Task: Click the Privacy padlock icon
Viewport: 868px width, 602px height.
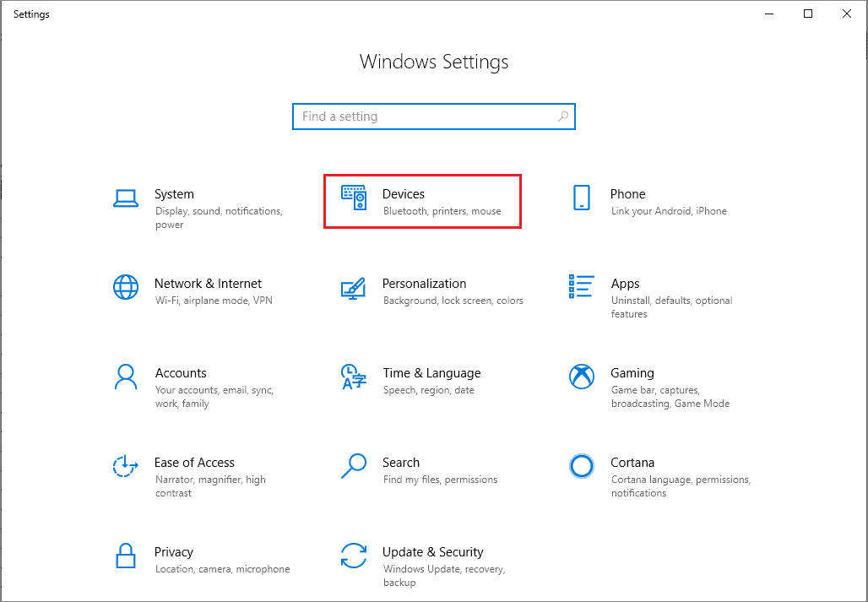Action: (x=126, y=556)
